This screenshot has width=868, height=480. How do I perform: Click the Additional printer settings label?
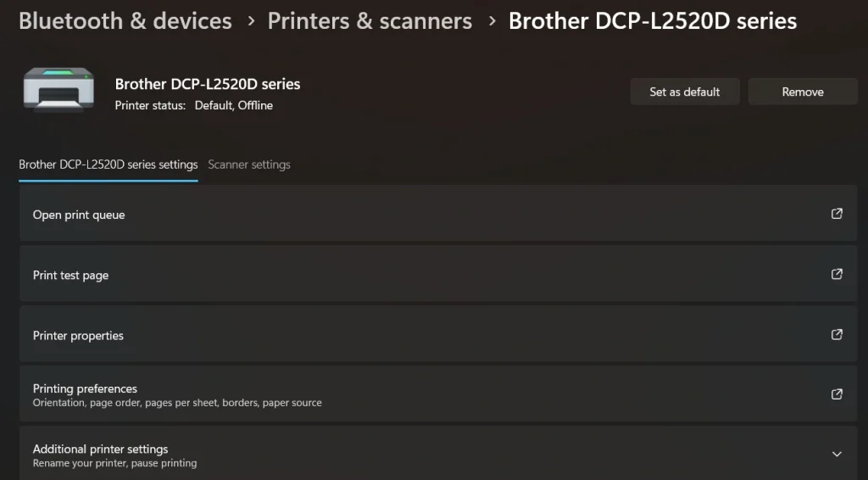click(100, 449)
